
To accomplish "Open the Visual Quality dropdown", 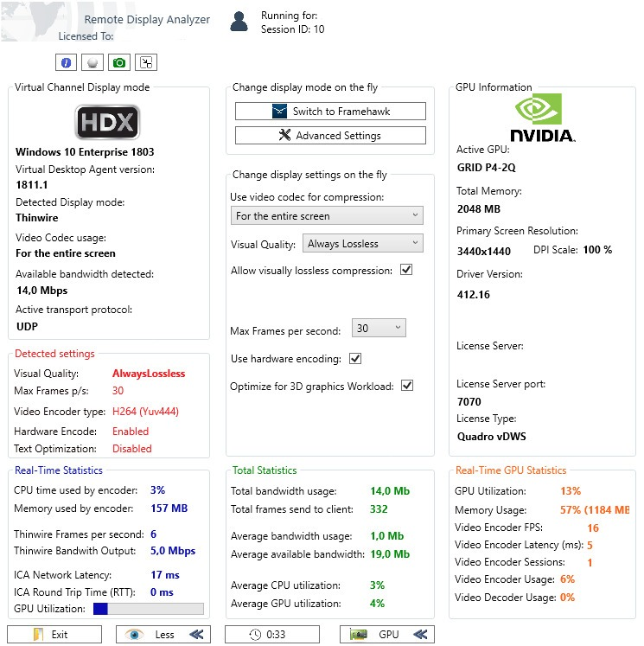I will click(x=363, y=244).
